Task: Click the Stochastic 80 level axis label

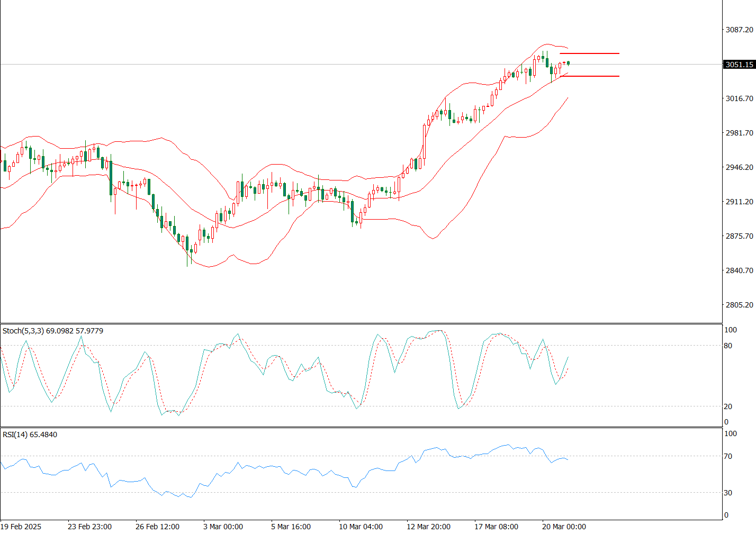Action: coord(728,346)
